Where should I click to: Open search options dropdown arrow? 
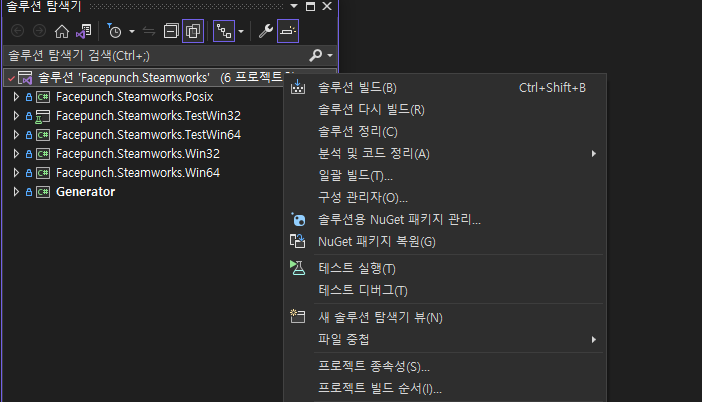point(330,56)
